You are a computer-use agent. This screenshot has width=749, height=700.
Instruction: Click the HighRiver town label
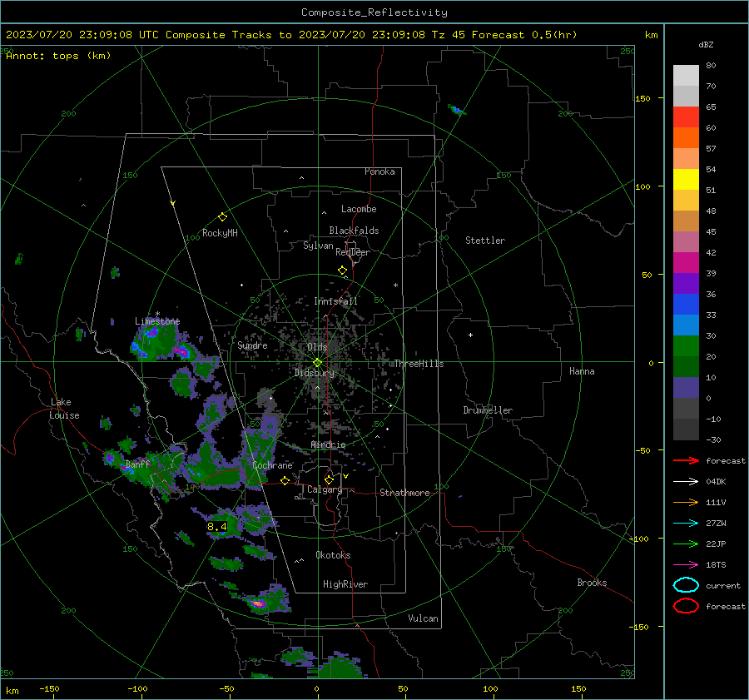tap(345, 584)
